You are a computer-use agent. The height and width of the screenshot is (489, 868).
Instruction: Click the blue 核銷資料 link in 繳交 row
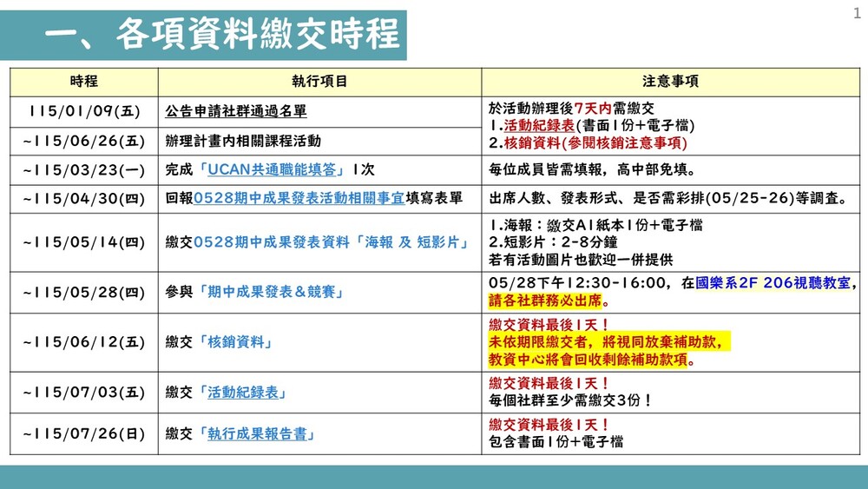click(238, 343)
